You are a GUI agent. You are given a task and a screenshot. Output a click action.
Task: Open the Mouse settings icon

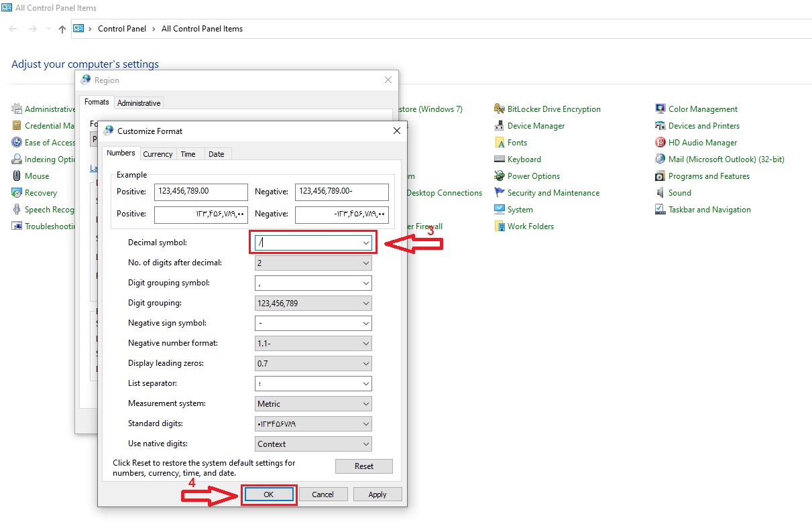[x=17, y=176]
